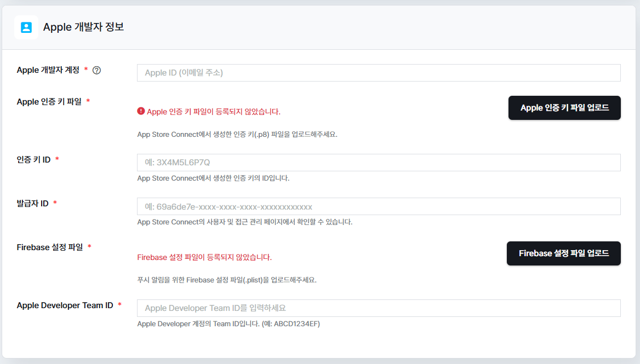Click the Firebase 설정 파일 업로드 button
The height and width of the screenshot is (364, 640).
pos(564,253)
